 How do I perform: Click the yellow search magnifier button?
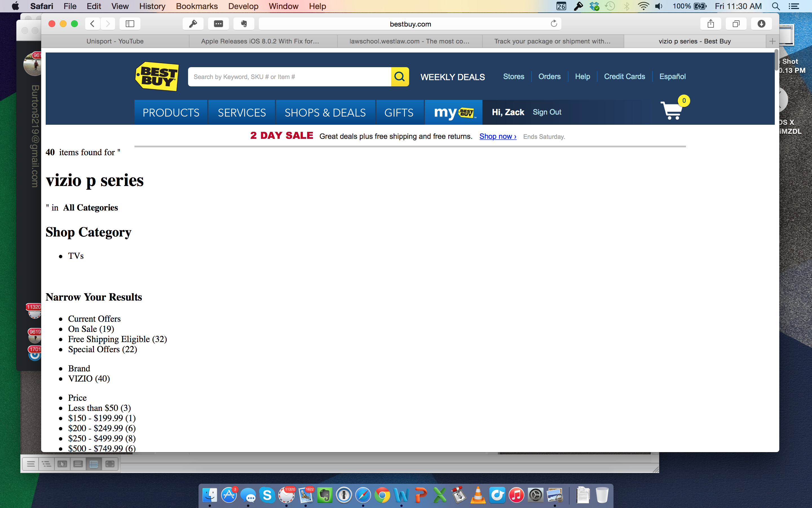pyautogui.click(x=400, y=76)
